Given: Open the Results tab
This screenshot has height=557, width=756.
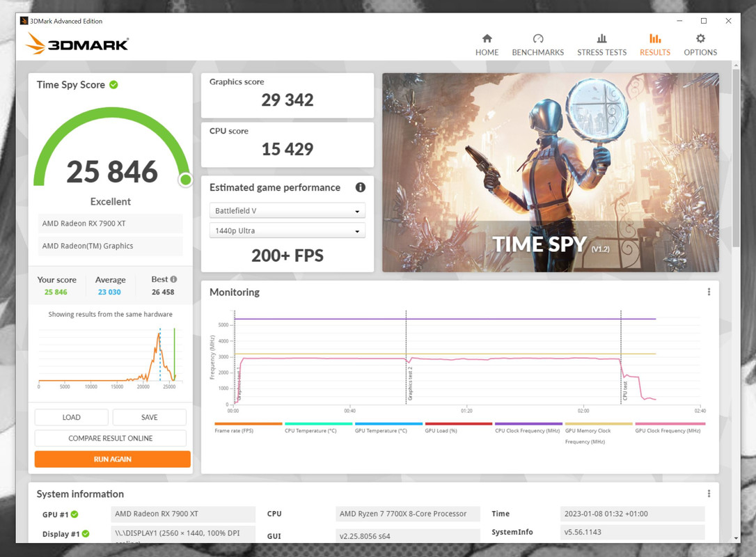Looking at the screenshot, I should 655,45.
